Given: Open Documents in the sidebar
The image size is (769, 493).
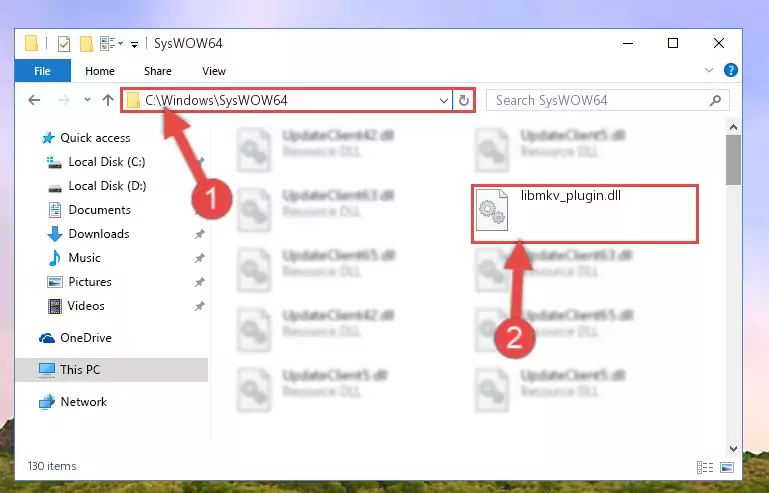Looking at the screenshot, I should click(x=89, y=210).
